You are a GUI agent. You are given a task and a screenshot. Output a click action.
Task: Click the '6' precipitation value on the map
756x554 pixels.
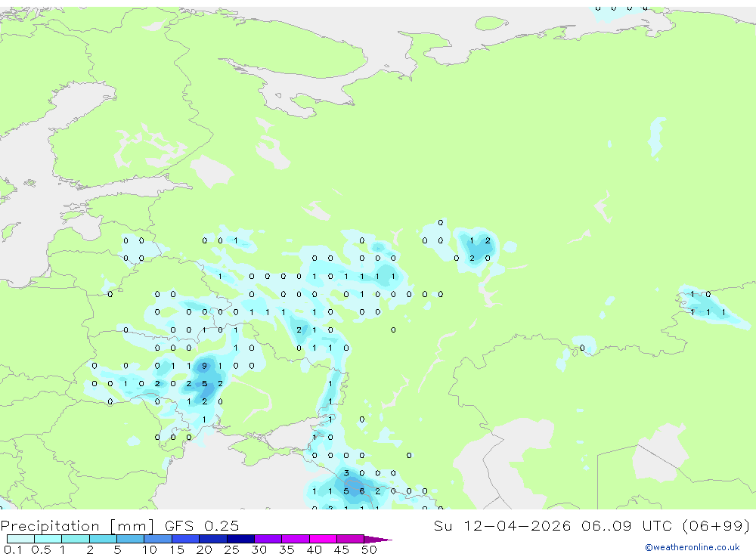point(362,491)
